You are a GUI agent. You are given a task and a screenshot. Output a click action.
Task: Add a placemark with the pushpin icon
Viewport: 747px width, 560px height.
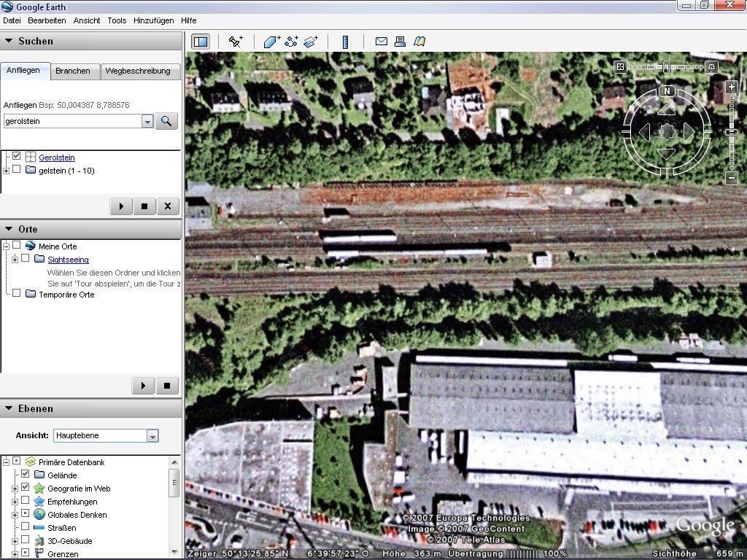point(235,42)
